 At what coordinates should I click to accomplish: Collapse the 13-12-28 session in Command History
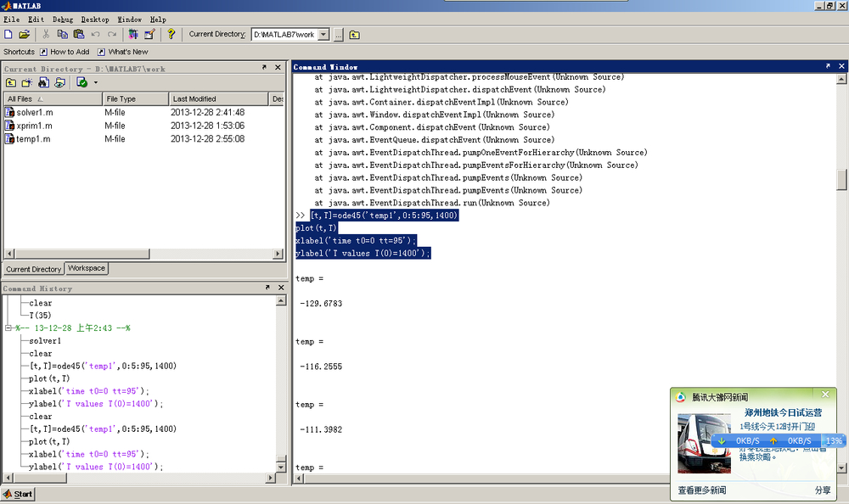coord(8,328)
